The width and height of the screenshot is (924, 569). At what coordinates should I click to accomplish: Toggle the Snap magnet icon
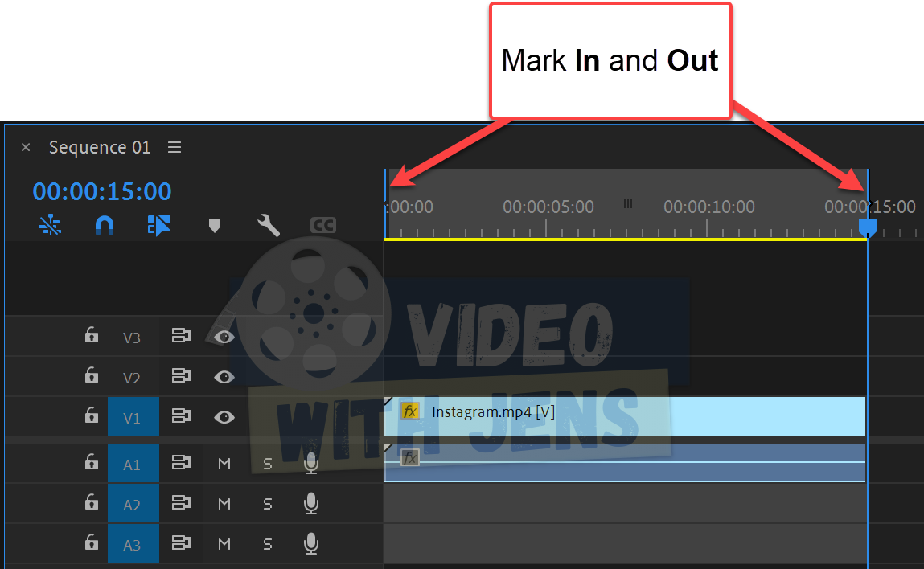105,225
